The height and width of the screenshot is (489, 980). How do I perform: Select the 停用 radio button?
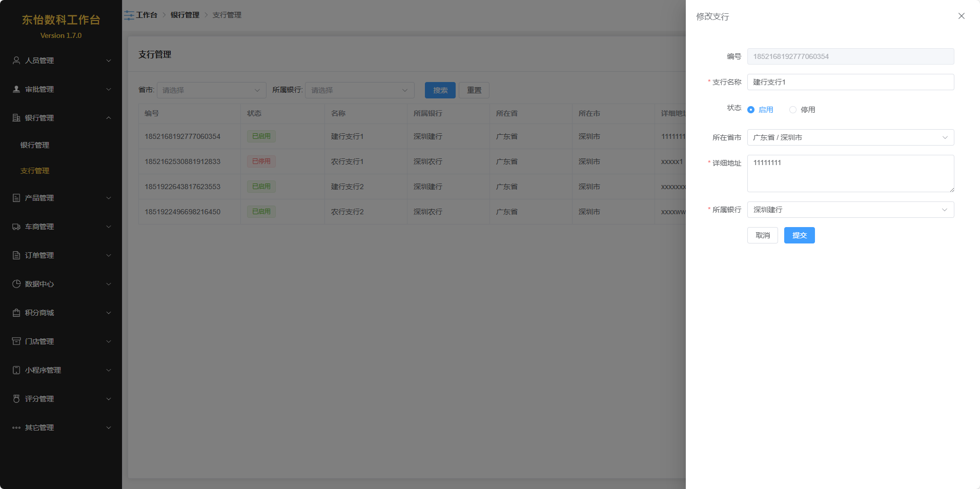coord(793,110)
